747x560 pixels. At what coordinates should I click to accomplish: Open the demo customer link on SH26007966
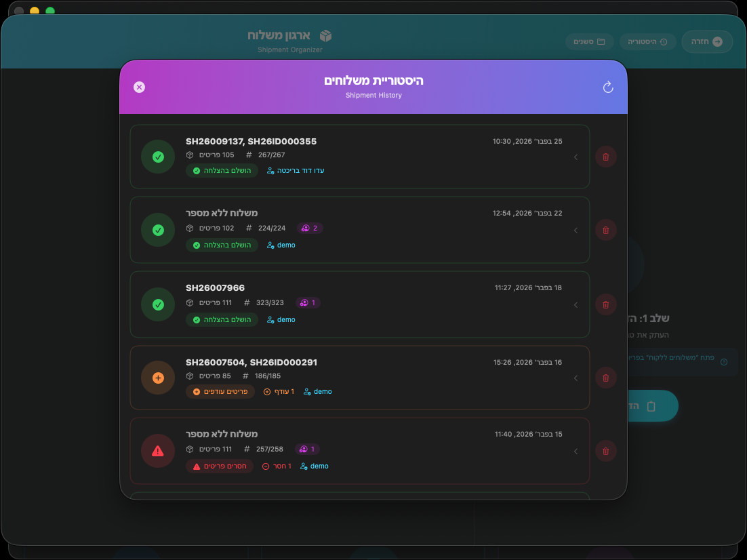[x=281, y=319]
